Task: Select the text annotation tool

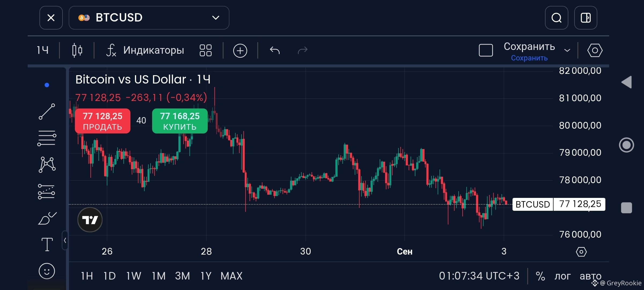Action: 47,244
